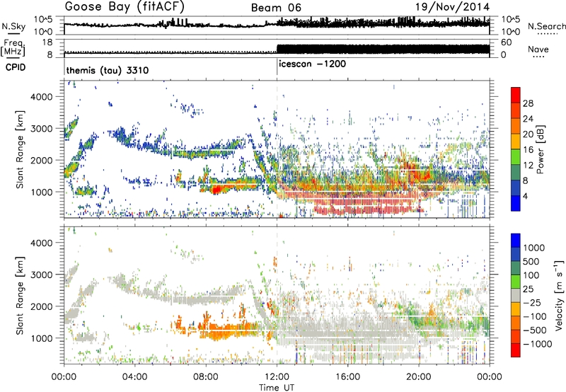The image size is (566, 392).
Task: Click the red top segment of power colorbar
Action: tap(516, 95)
